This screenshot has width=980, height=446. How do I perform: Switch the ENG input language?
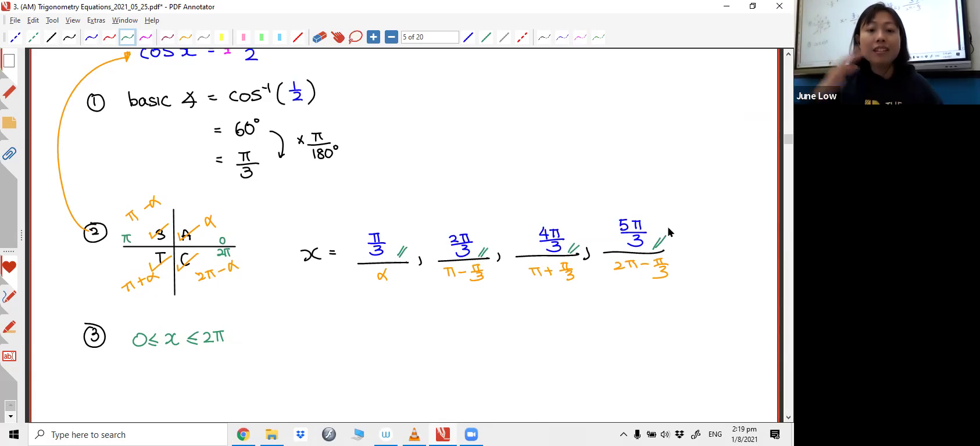point(716,434)
